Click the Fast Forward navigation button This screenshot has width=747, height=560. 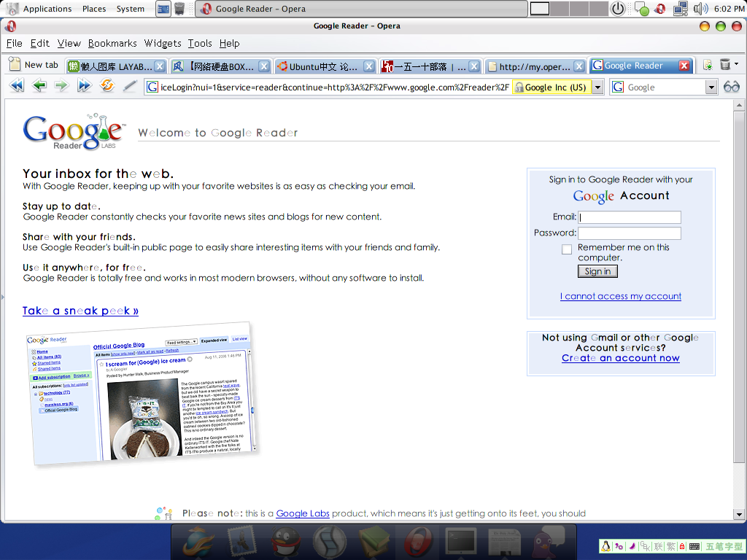coord(85,86)
